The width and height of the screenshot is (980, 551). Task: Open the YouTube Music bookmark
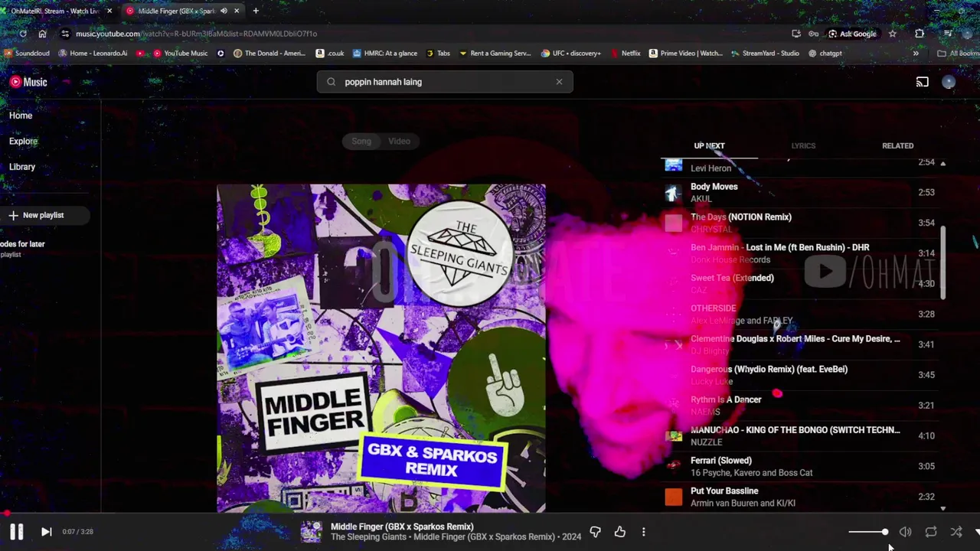click(x=180, y=54)
